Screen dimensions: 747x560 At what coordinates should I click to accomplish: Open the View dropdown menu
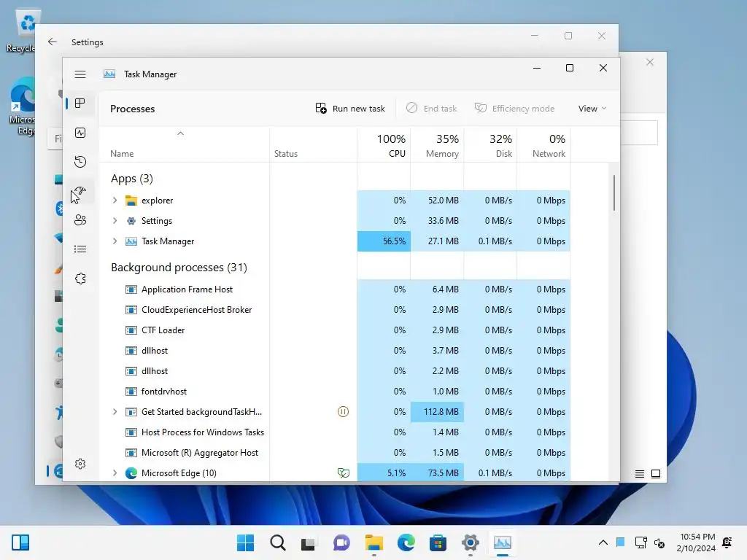tap(592, 109)
